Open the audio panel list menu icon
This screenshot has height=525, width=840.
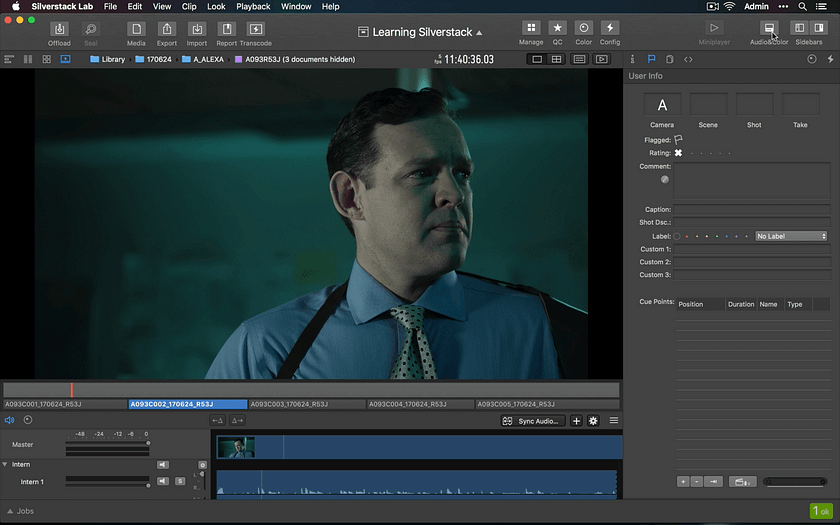click(x=614, y=421)
